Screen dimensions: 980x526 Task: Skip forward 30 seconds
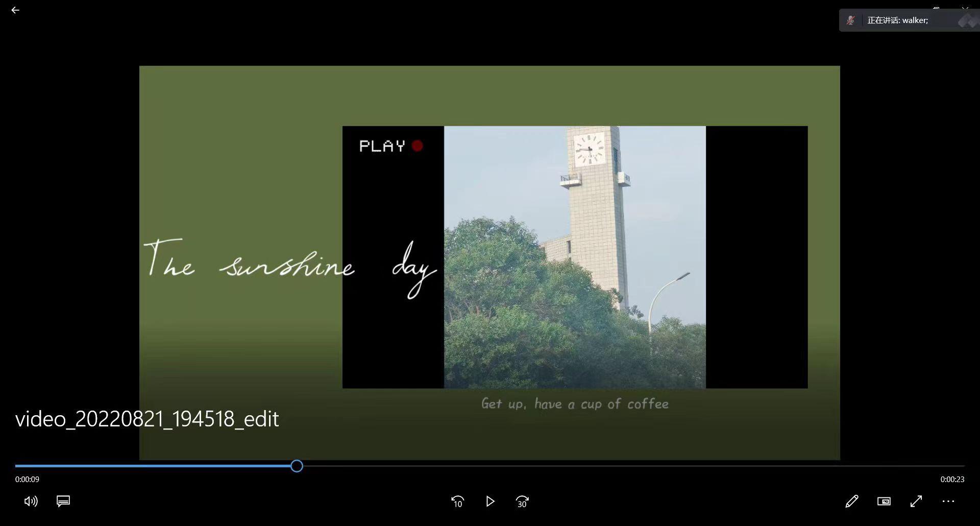tap(522, 501)
